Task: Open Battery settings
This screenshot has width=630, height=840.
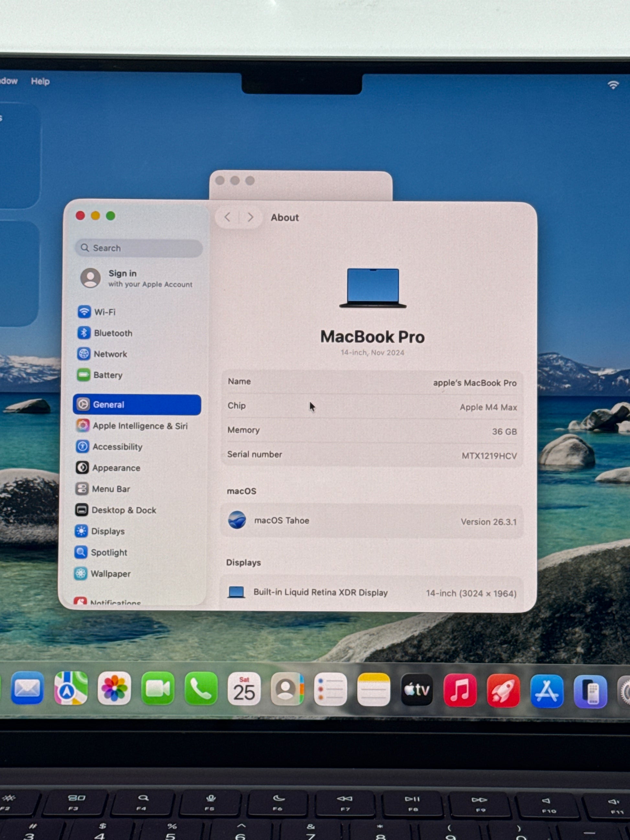Action: [x=107, y=375]
